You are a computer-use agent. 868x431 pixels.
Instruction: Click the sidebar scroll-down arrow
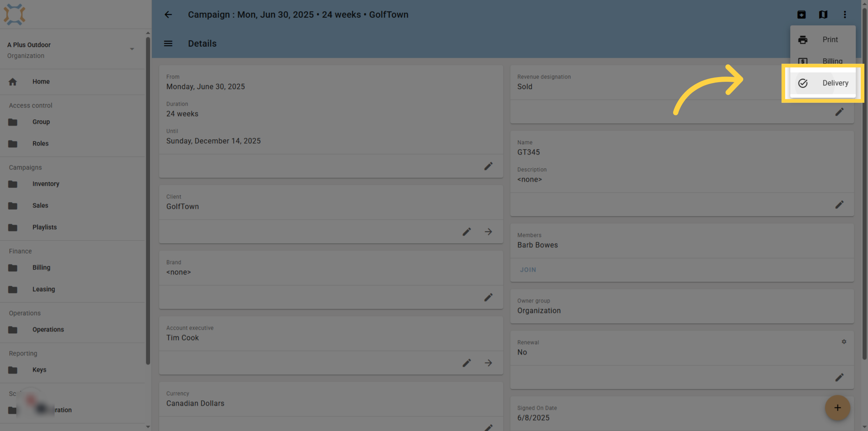[148, 427]
